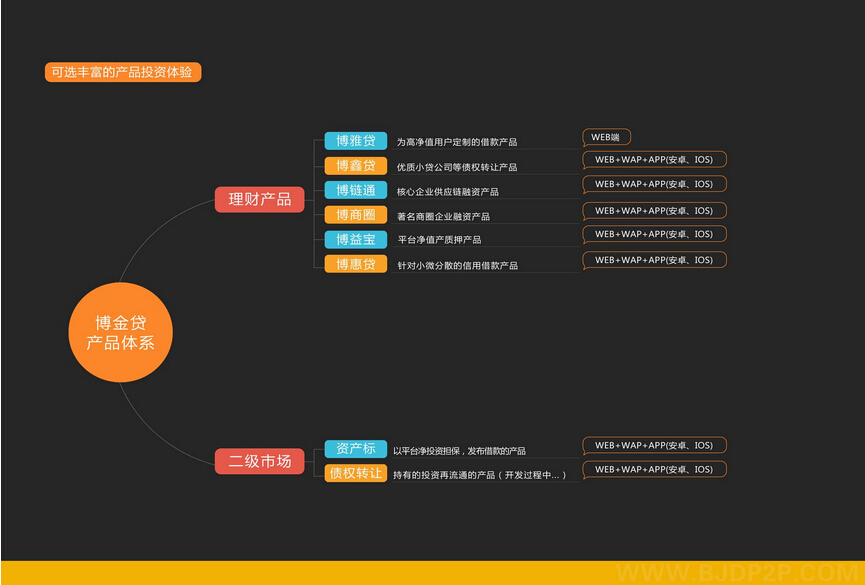Select the 二级市场 branch node
Viewport: 865px width, 585px height.
coord(259,461)
